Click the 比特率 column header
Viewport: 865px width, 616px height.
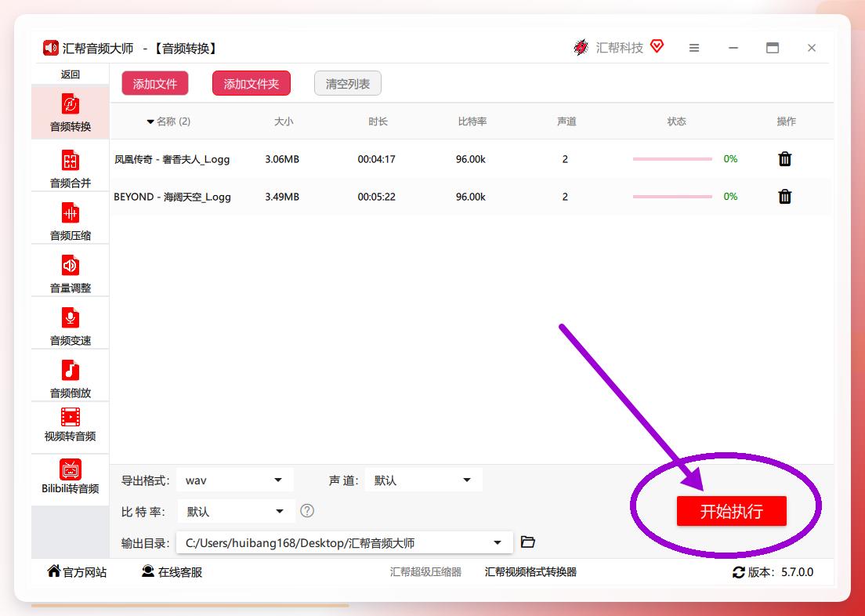tap(472, 121)
